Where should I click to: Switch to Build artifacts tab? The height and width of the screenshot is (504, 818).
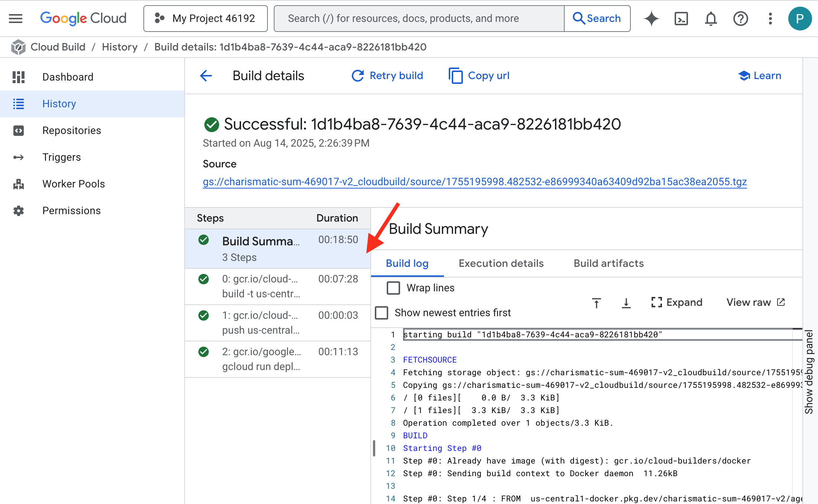608,263
